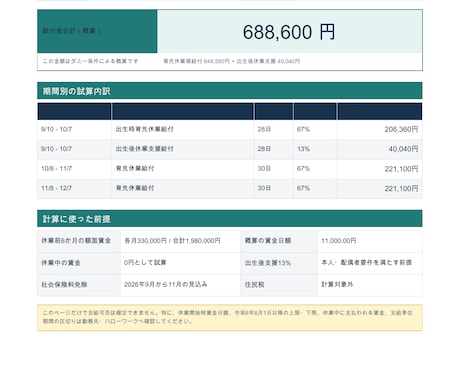Click the yellow warning notice 'このページだけで支給可否は確定できません'

[x=230, y=318]
